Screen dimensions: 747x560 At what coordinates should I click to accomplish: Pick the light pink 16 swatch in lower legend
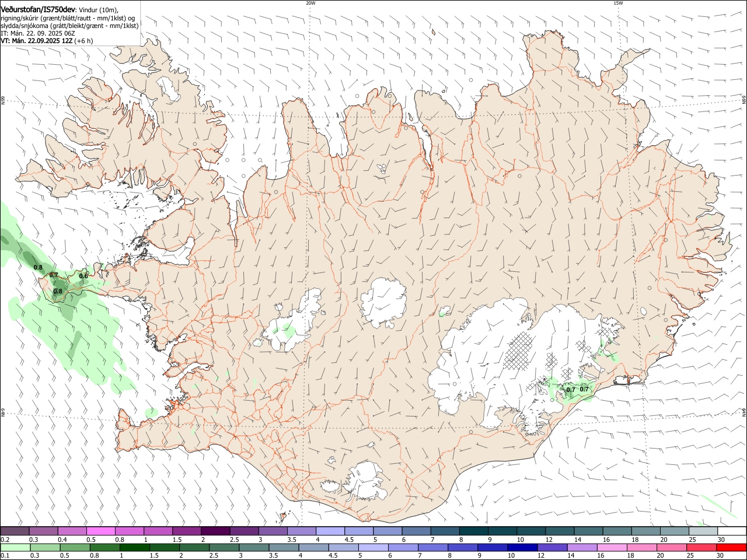click(x=612, y=547)
